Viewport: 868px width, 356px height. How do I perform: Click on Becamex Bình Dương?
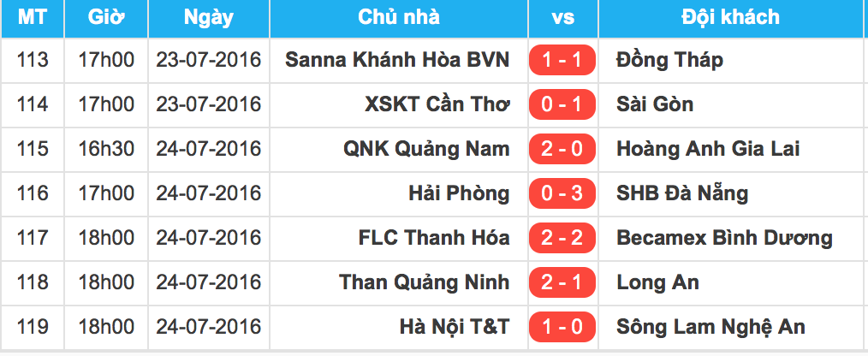(x=724, y=238)
